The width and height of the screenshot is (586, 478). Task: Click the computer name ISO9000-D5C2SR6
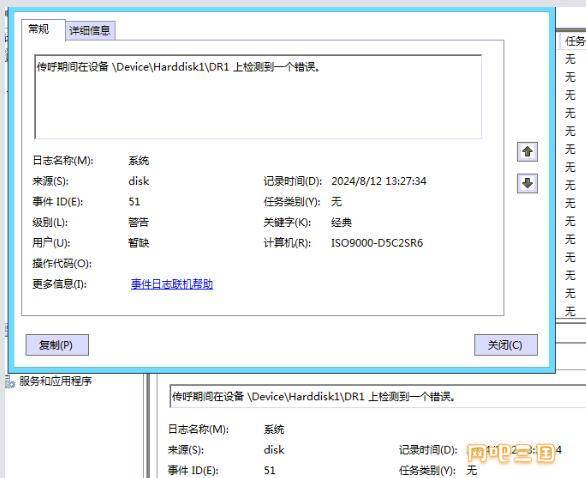click(377, 243)
